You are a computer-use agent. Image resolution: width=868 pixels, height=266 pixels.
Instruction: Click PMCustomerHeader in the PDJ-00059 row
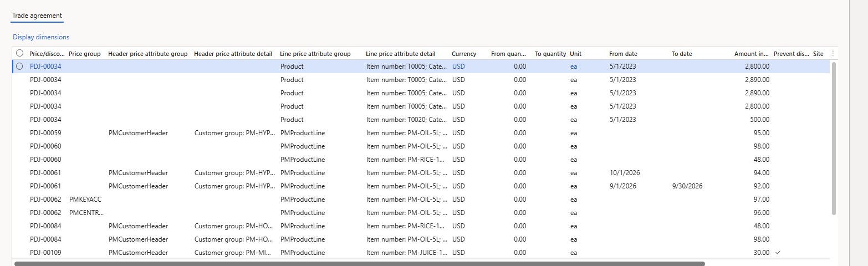pos(138,133)
